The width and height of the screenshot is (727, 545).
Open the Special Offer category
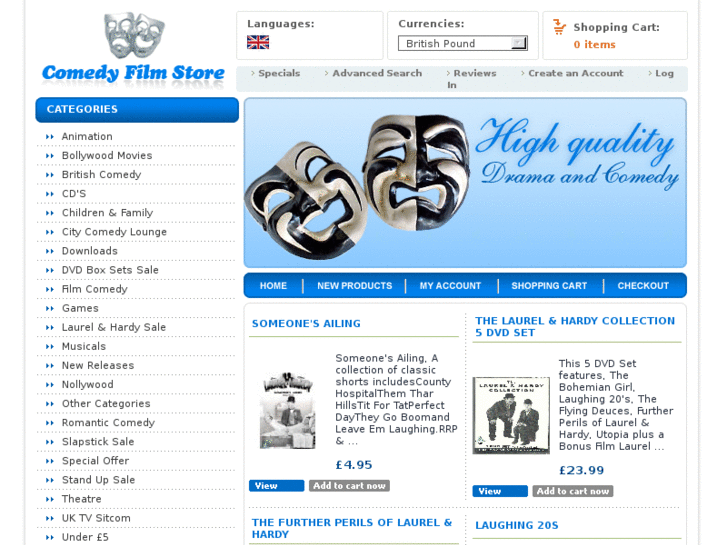[x=96, y=461]
